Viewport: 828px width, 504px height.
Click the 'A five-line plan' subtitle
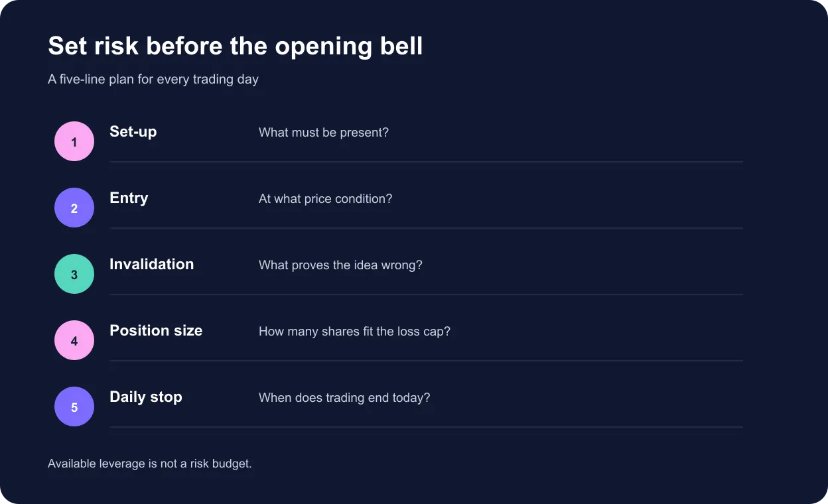pyautogui.click(x=153, y=80)
